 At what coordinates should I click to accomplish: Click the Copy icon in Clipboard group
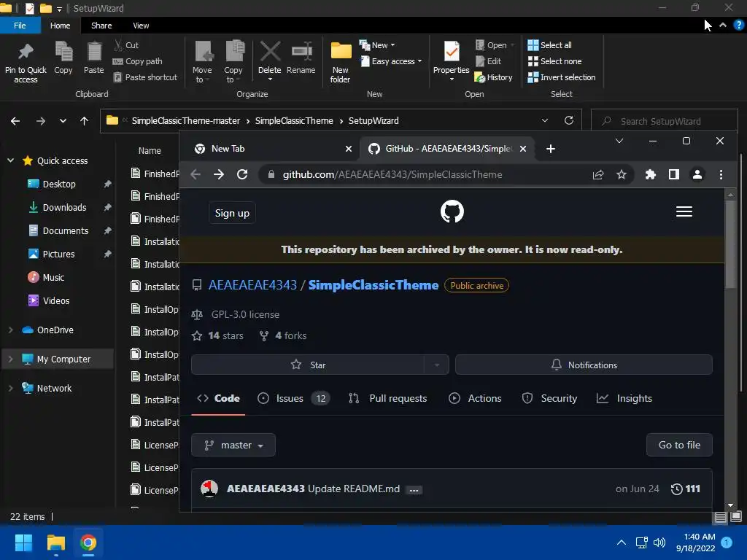click(63, 52)
